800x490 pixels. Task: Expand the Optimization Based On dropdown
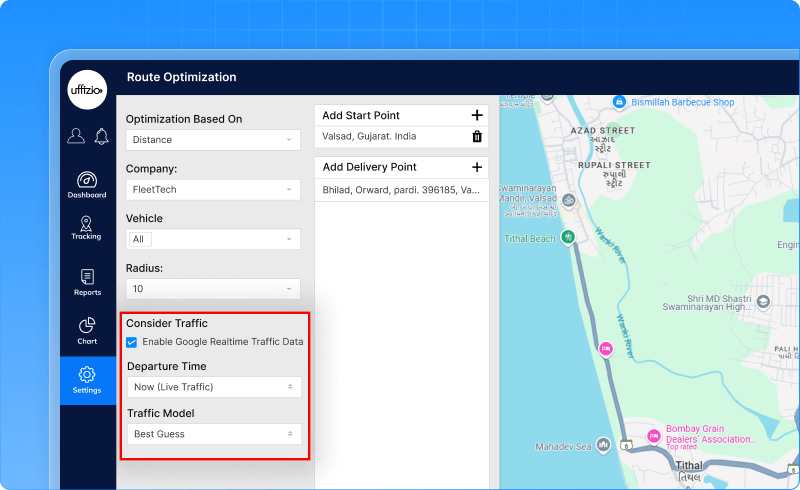point(213,140)
